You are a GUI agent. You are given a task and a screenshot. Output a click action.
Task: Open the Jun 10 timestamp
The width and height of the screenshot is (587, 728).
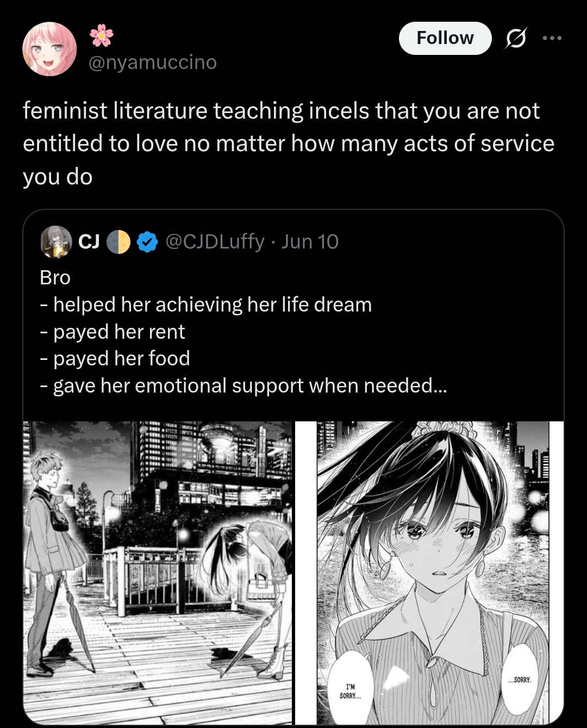310,241
